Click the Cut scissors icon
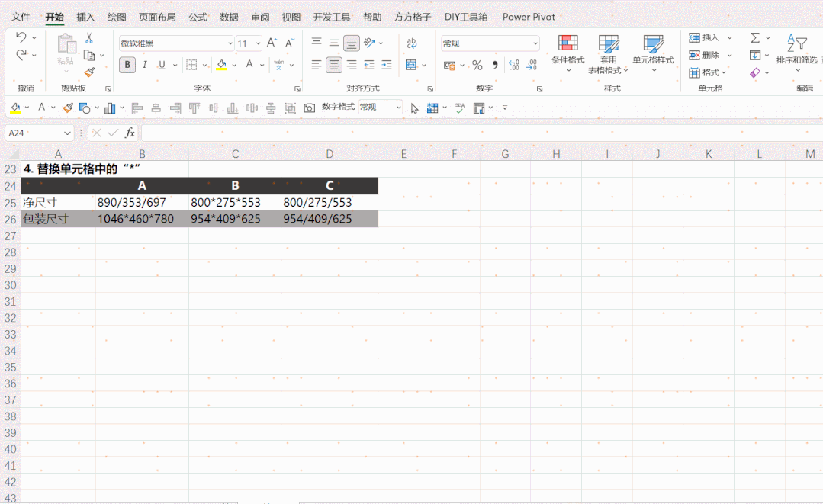Screen dimensions: 823x504 click(x=89, y=38)
